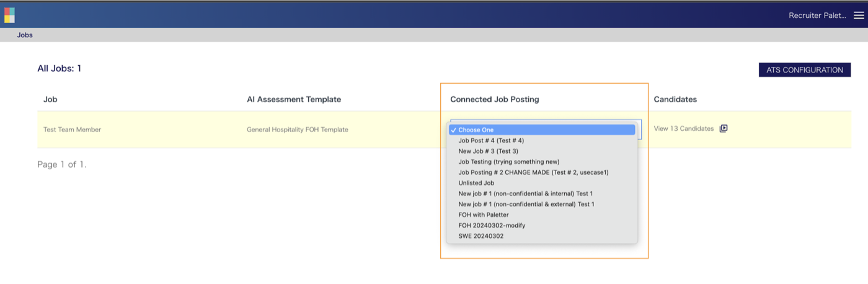Open View 13 Candidates link
This screenshot has width=868, height=284.
(684, 129)
